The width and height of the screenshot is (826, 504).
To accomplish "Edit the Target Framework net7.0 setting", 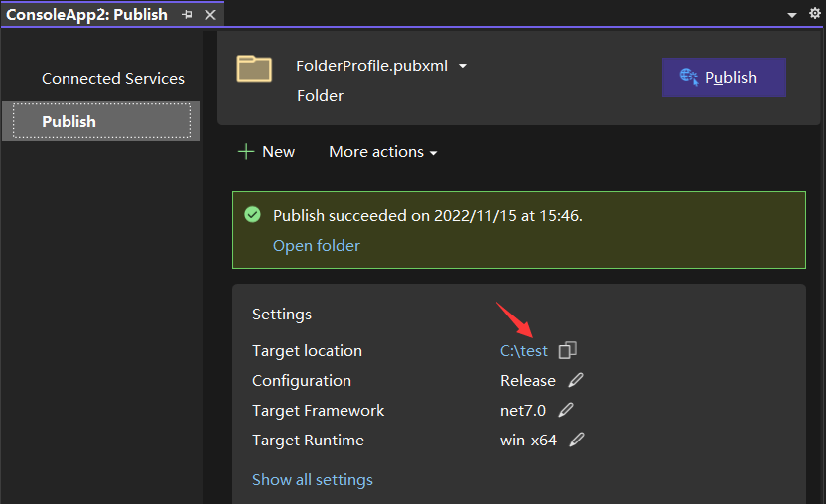I will (566, 410).
